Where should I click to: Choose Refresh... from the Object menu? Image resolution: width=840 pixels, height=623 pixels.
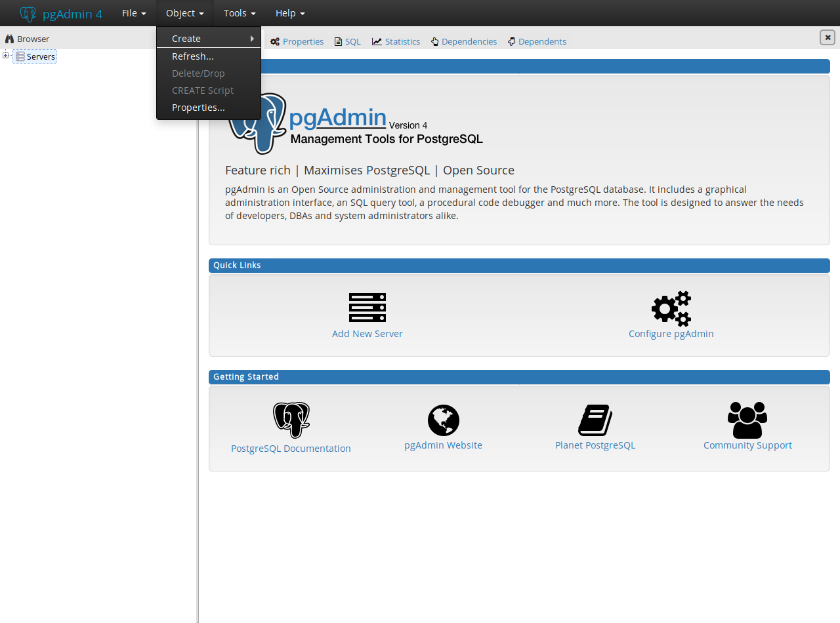coord(193,56)
